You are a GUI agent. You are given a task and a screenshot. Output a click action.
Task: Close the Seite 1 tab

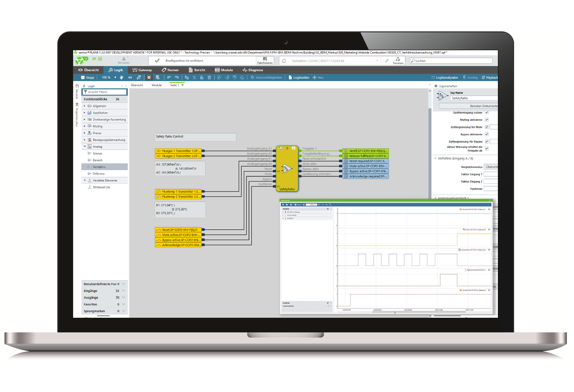click(x=183, y=85)
